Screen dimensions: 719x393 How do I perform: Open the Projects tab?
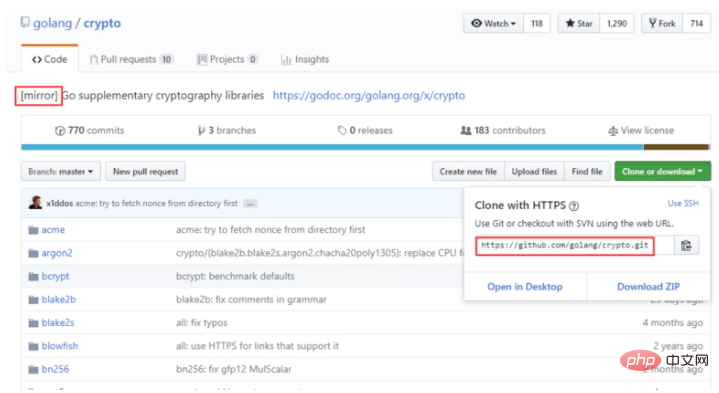[x=227, y=59]
